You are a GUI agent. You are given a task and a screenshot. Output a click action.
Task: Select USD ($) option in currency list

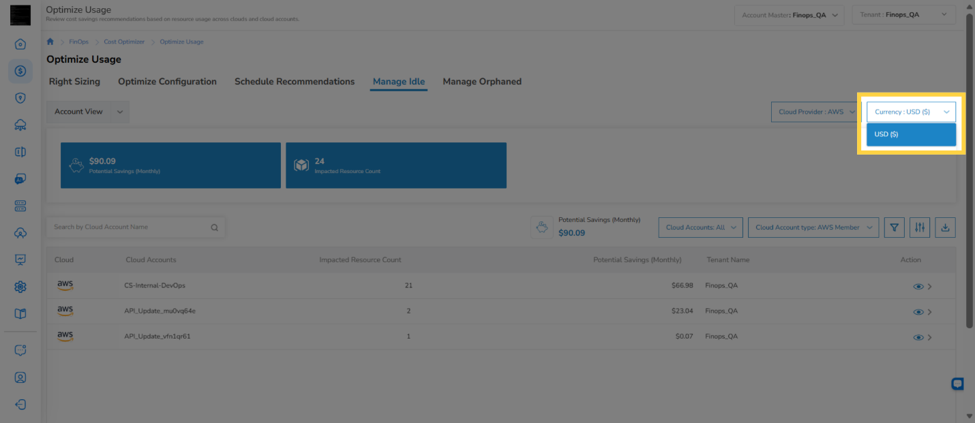coord(911,134)
